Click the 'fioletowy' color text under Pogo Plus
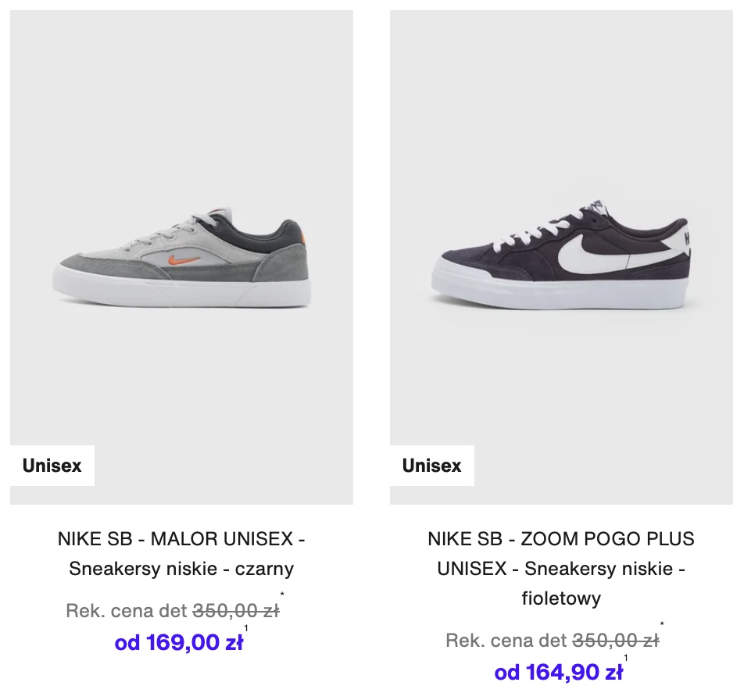744x700 pixels. click(561, 598)
